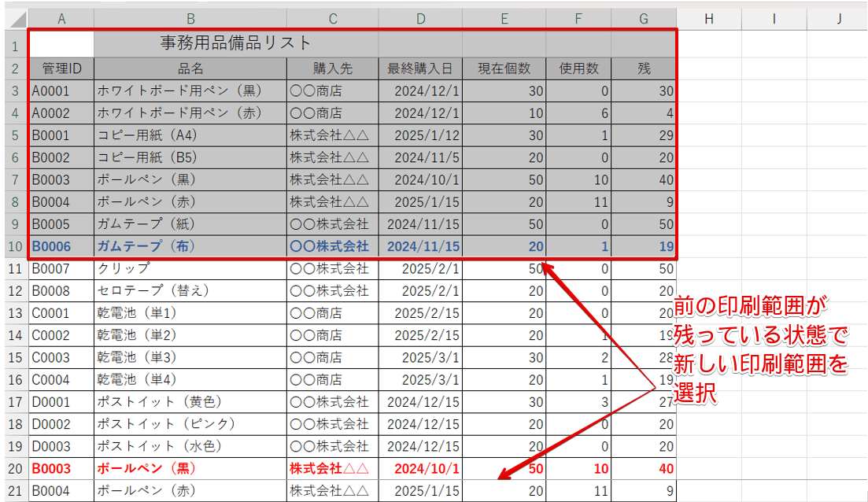The height and width of the screenshot is (502, 868).
Task: Select the 現在個数 header cell
Action: pos(504,68)
